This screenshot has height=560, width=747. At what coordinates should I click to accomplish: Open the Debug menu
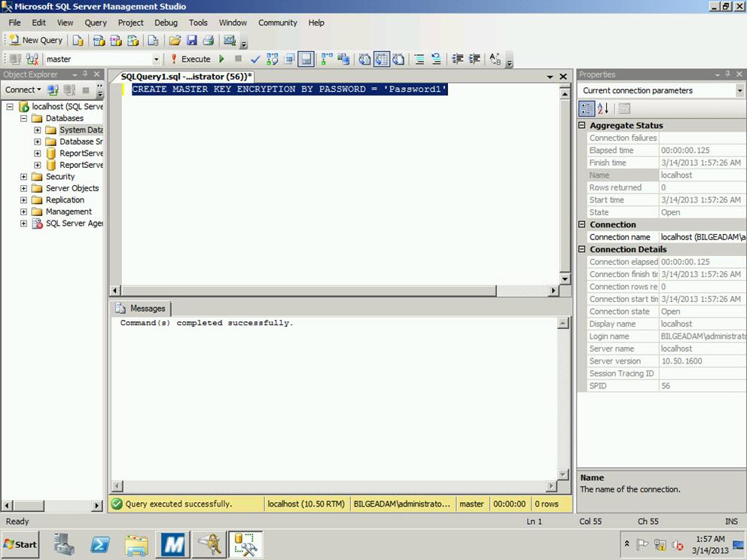(166, 23)
